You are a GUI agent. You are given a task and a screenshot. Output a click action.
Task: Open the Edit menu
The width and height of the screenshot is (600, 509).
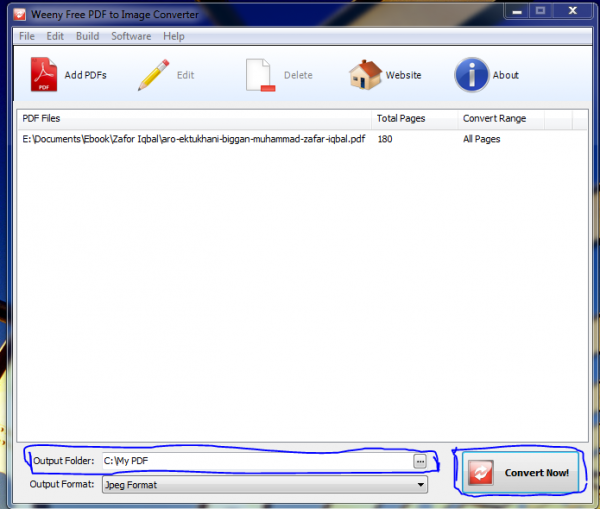[x=55, y=36]
